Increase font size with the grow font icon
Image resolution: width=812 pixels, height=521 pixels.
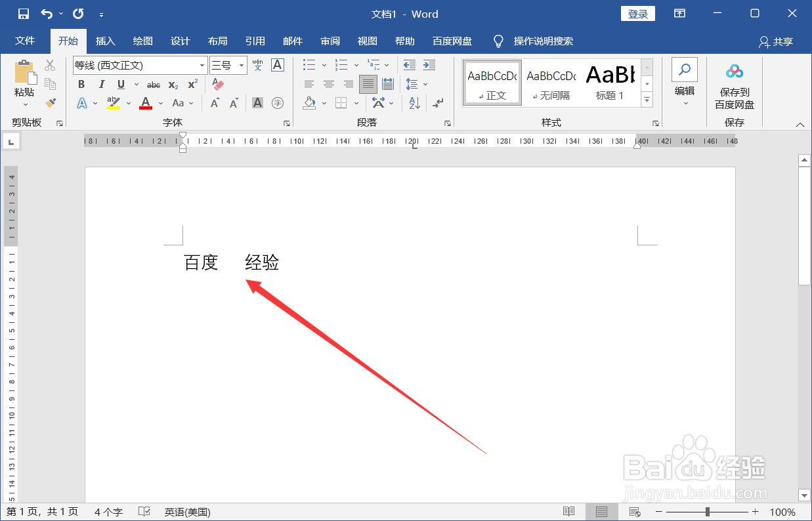pos(215,103)
